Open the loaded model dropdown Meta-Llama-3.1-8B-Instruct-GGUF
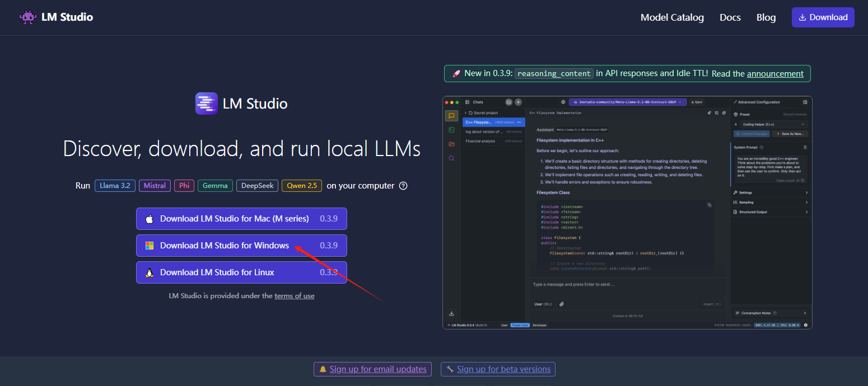Image resolution: width=868 pixels, height=386 pixels. point(627,102)
